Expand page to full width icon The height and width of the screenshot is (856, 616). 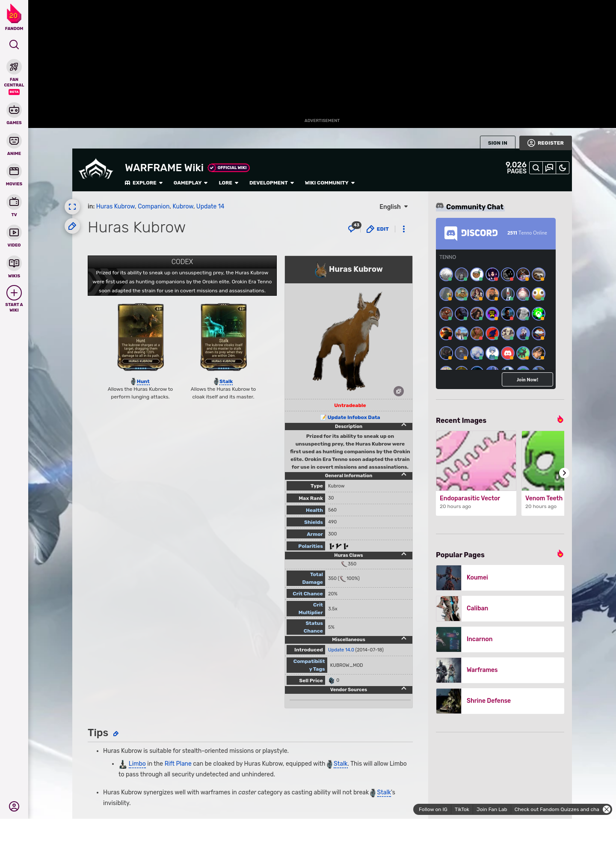[72, 207]
